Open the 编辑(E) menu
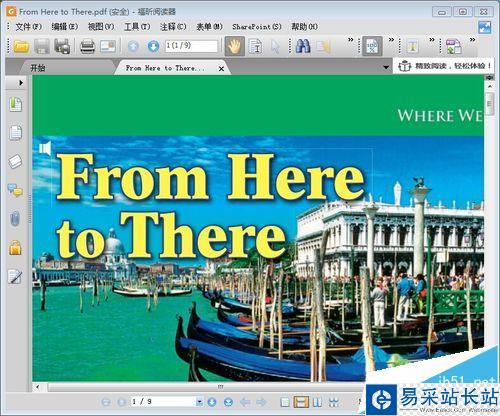The height and width of the screenshot is (416, 500). pyautogui.click(x=65, y=27)
